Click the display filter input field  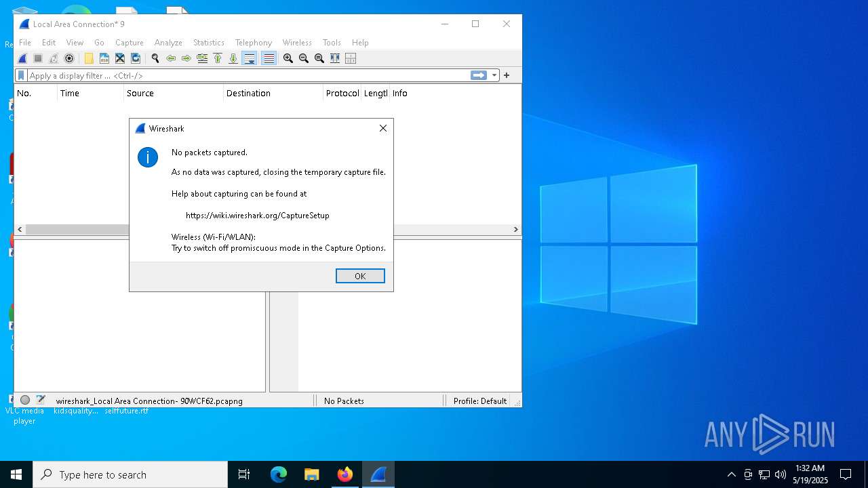point(248,75)
